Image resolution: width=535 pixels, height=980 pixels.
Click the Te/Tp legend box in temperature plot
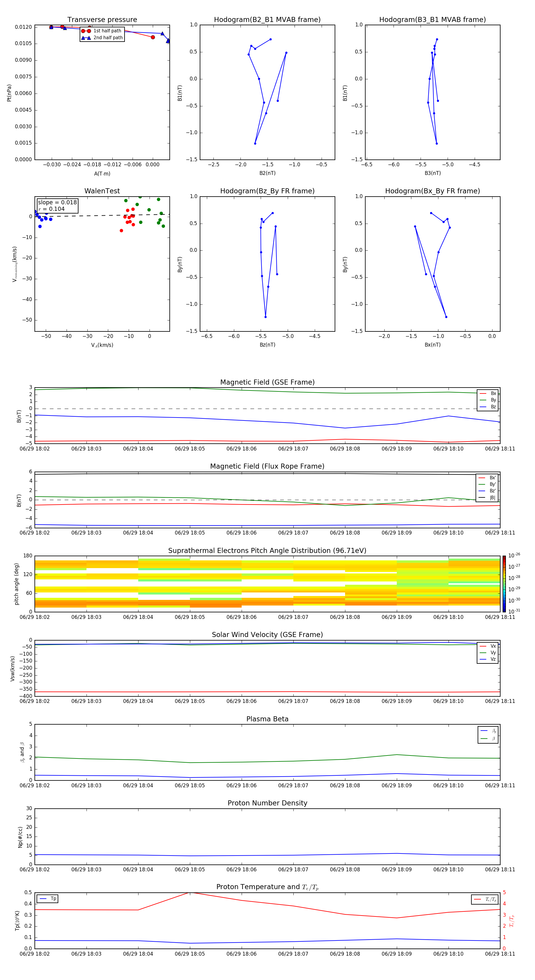(x=484, y=900)
